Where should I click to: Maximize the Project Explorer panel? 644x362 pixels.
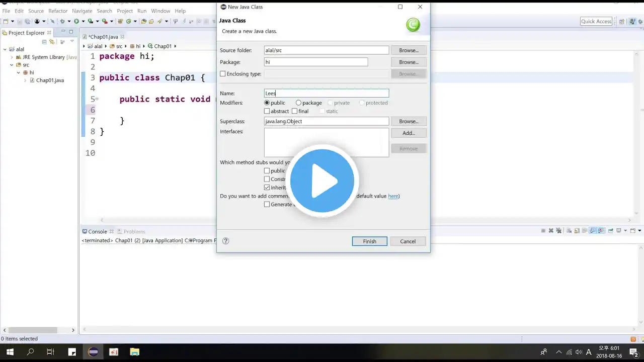[x=71, y=32]
